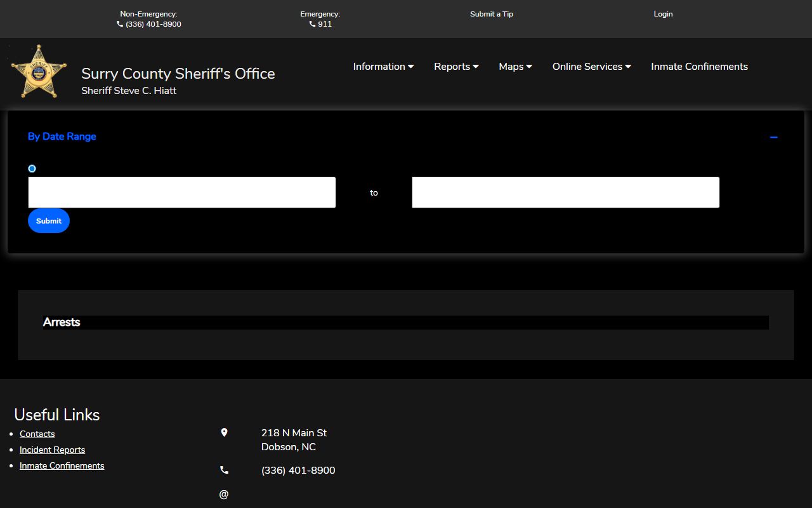Screen dimensions: 812x508
Task: Click the footer telephone icon
Action: 224,470
